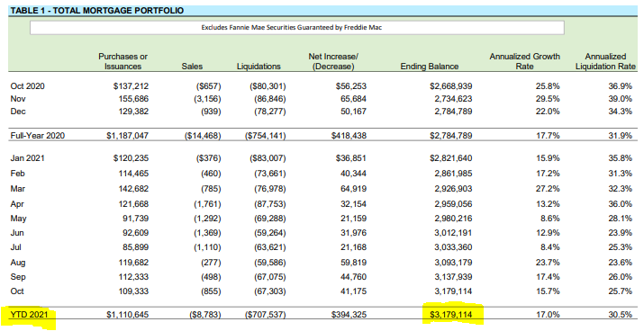Click the Ending Balance column header

click(x=430, y=66)
